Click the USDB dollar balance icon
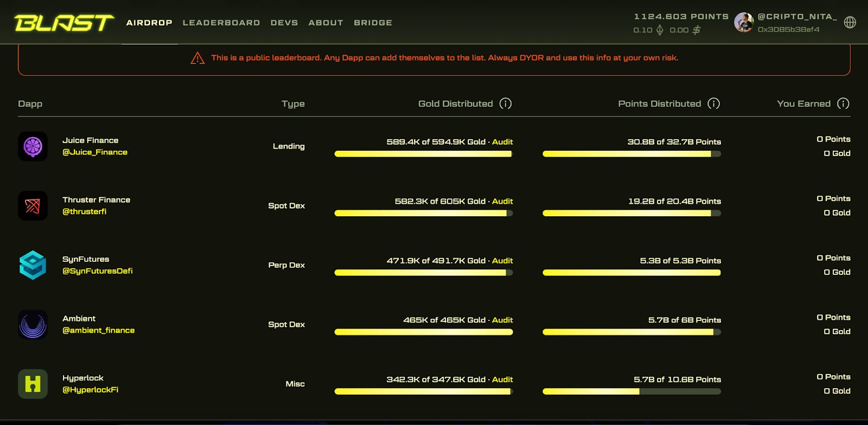 click(696, 30)
